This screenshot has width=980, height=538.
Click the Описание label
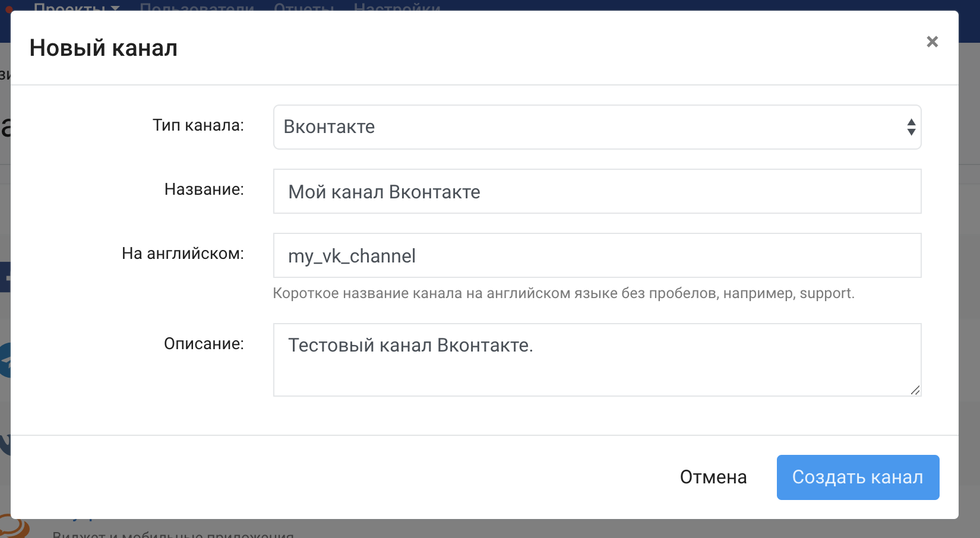(x=204, y=344)
